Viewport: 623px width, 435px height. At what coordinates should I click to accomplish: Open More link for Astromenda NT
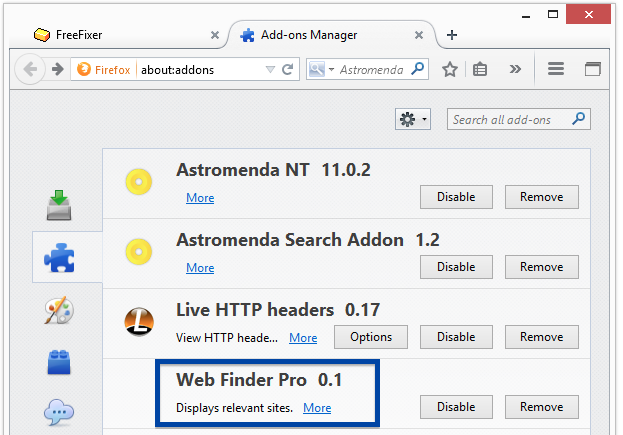(x=200, y=198)
